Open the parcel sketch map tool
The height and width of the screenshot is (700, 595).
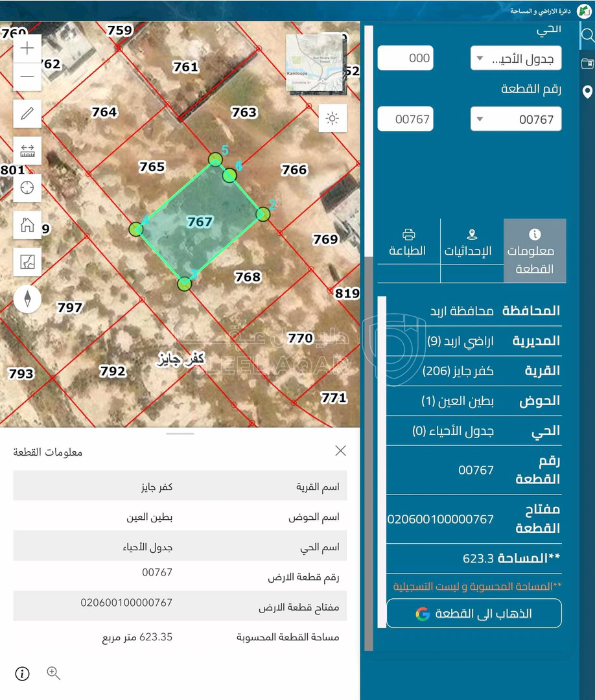click(x=27, y=262)
